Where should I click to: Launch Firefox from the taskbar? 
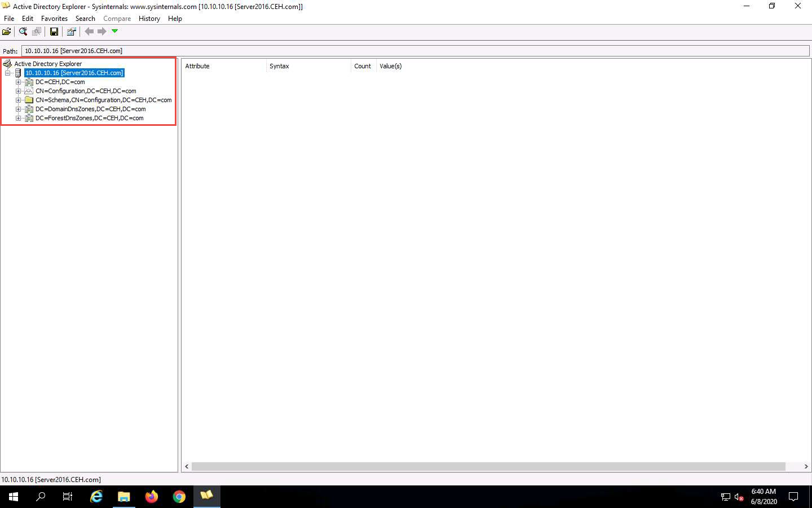point(152,497)
